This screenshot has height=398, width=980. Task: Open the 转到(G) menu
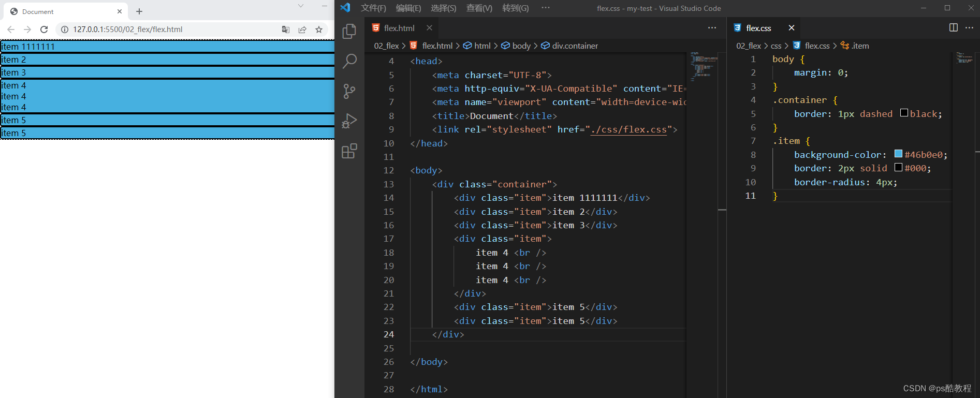(516, 8)
